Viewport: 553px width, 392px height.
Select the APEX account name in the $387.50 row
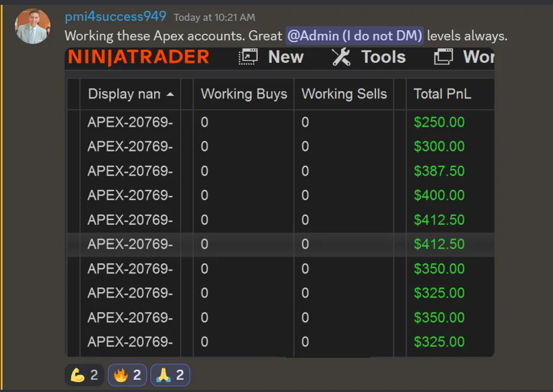(130, 171)
